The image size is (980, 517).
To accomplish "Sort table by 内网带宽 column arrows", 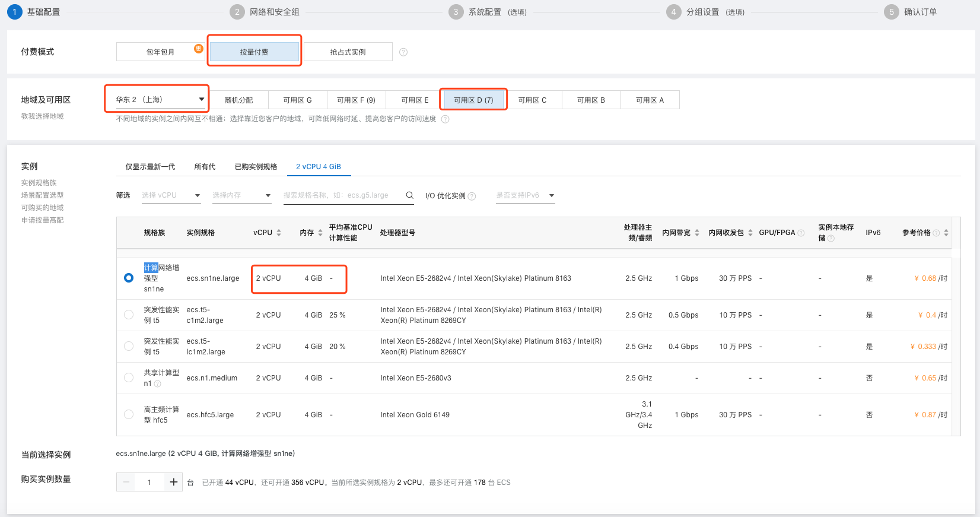I will pyautogui.click(x=697, y=233).
